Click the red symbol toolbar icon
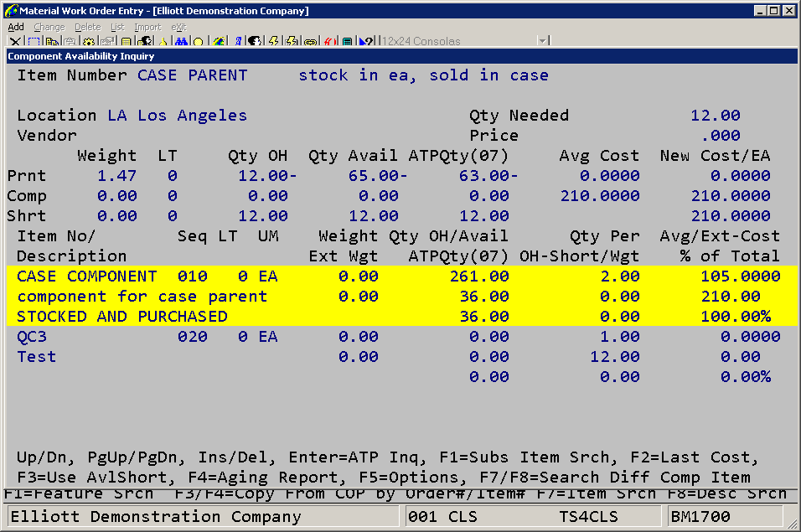This screenshot has width=801, height=532. tap(330, 42)
